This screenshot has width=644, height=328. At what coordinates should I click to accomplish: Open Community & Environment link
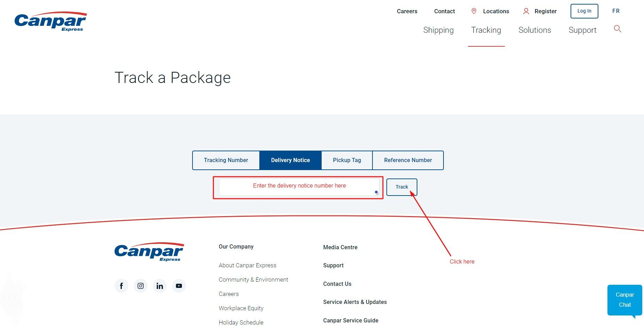[x=253, y=280]
